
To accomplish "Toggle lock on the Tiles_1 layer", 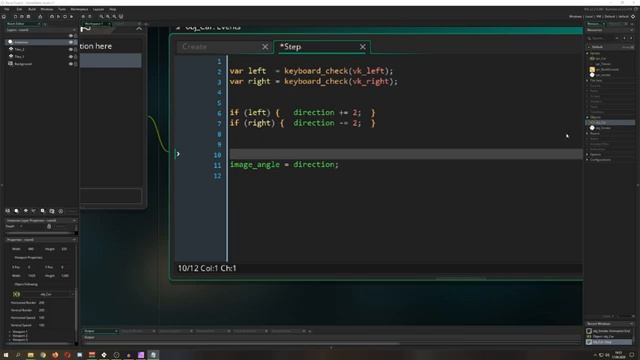I will [x=76, y=57].
